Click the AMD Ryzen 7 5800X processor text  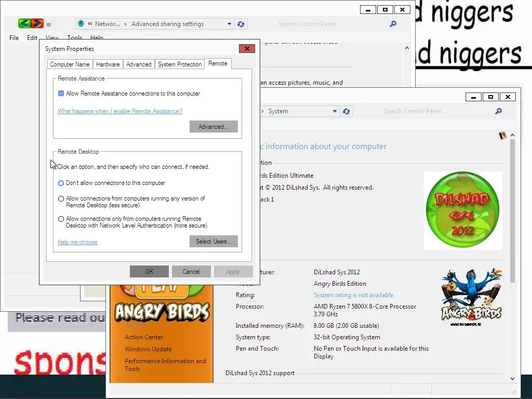click(365, 310)
